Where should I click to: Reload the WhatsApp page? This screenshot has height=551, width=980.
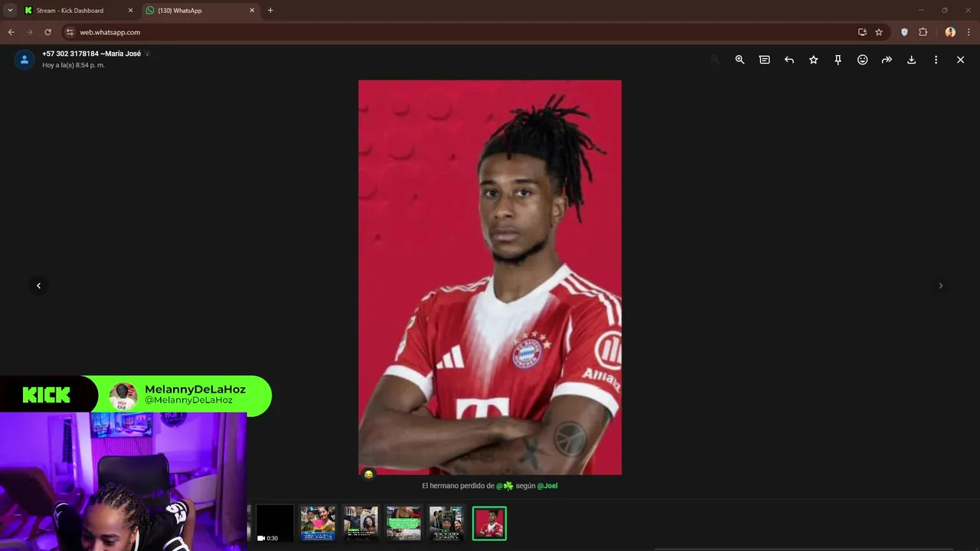pyautogui.click(x=47, y=32)
